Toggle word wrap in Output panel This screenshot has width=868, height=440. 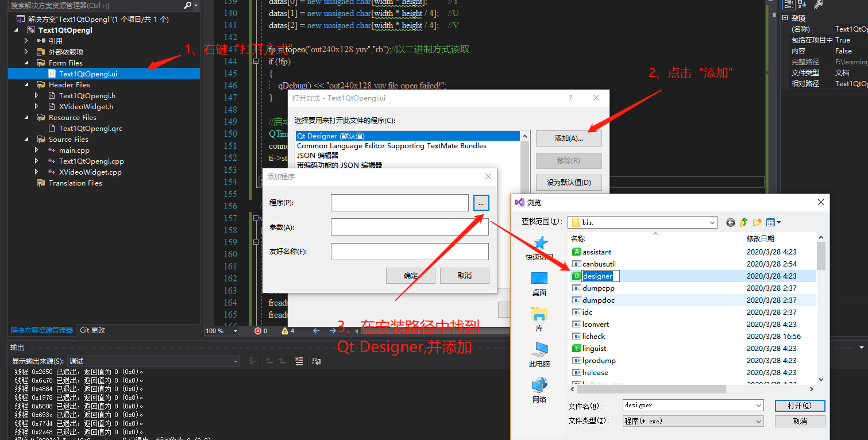(317, 361)
